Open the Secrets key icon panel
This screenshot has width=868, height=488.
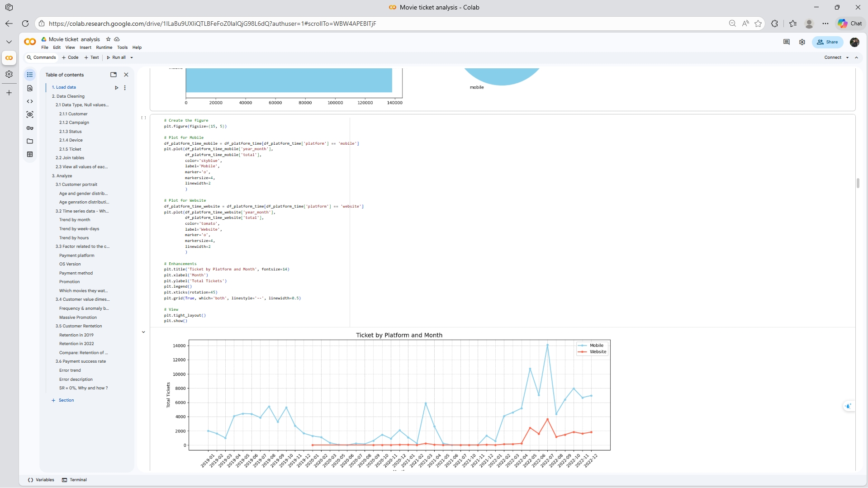(x=30, y=128)
